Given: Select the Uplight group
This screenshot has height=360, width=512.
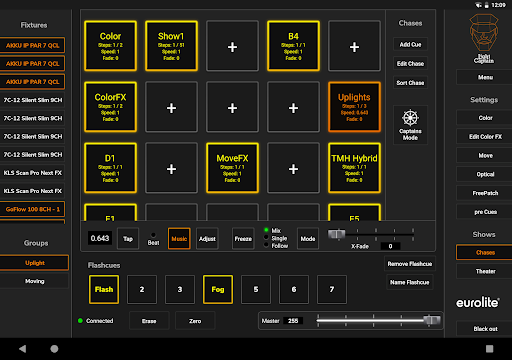Looking at the screenshot, I should (x=34, y=263).
